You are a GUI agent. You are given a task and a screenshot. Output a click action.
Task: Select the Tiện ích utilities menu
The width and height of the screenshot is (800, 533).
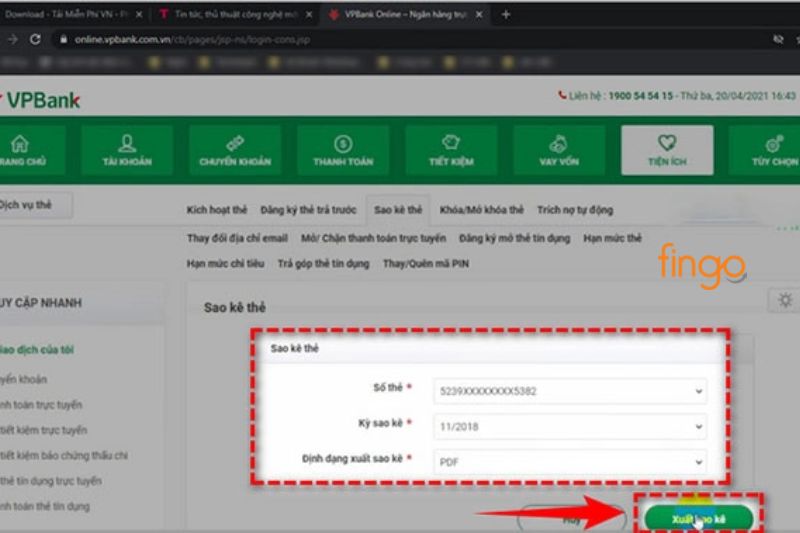tap(667, 150)
